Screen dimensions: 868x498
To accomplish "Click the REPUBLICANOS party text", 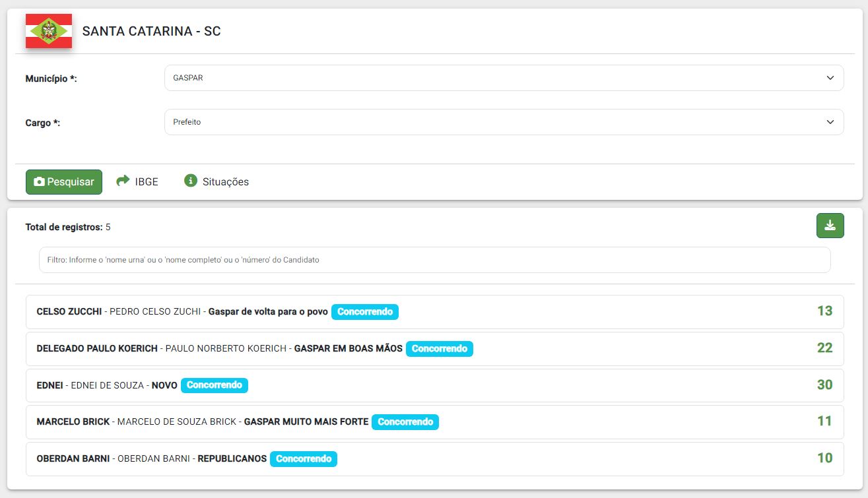I will point(232,458).
